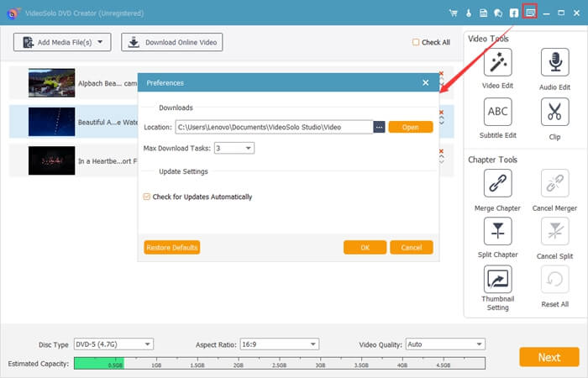The image size is (588, 378).
Task: Click the Merge Chapter link icon
Action: click(x=497, y=183)
